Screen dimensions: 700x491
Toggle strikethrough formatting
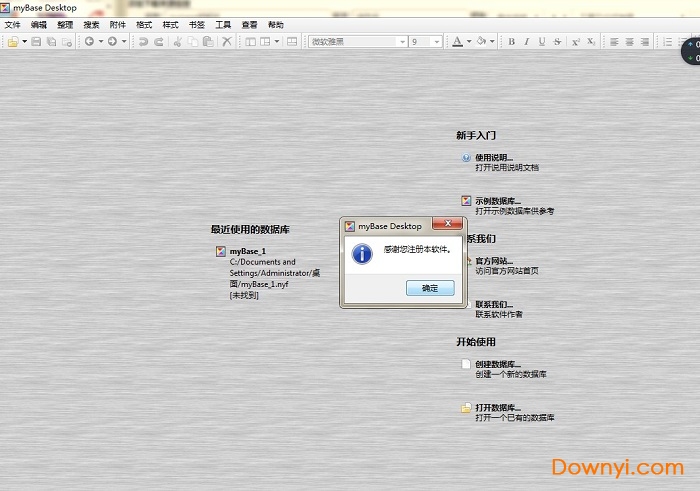(x=557, y=42)
